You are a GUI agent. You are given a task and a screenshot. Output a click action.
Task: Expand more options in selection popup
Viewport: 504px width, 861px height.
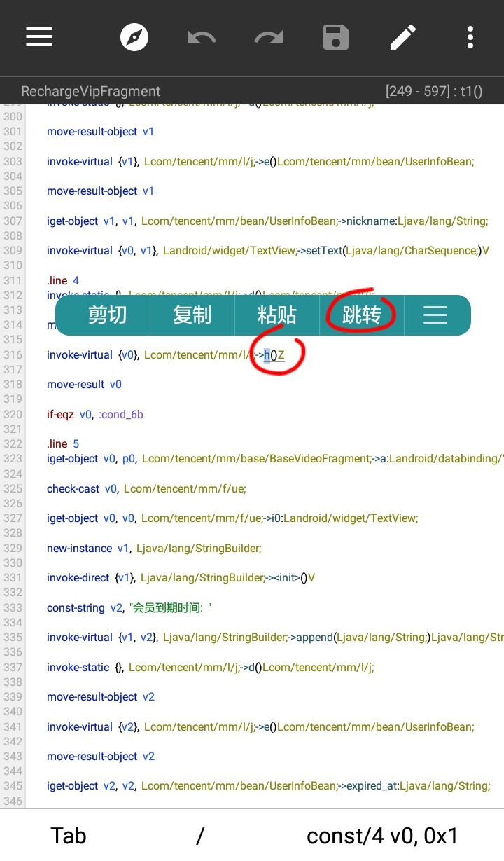435,315
